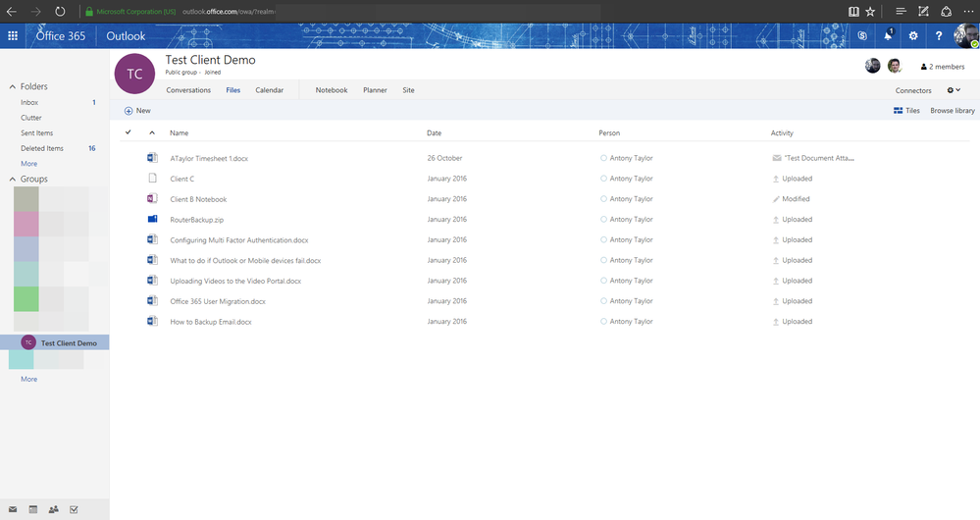
Task: Sort files by the Date column
Action: pyautogui.click(x=434, y=133)
